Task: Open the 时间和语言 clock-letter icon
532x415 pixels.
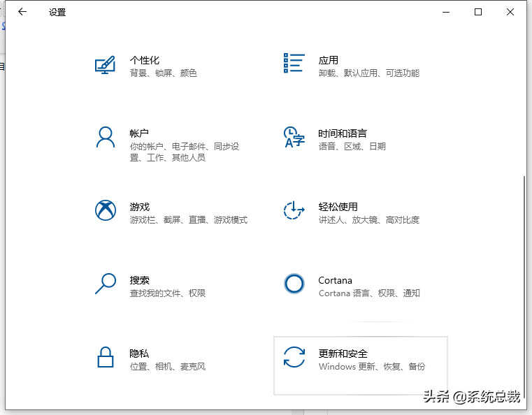Action: click(294, 138)
